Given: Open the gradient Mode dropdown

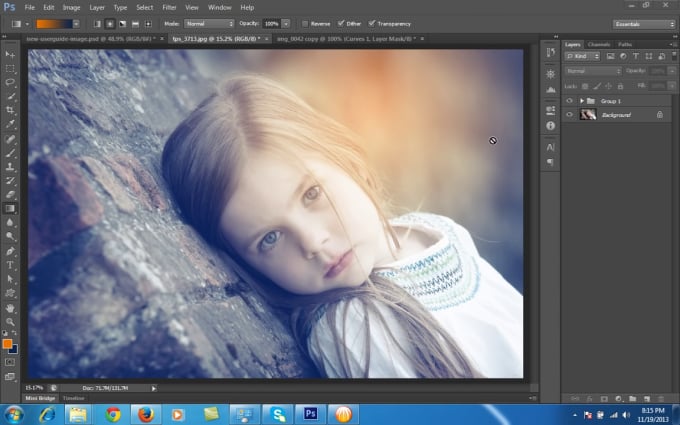Looking at the screenshot, I should click(x=209, y=24).
